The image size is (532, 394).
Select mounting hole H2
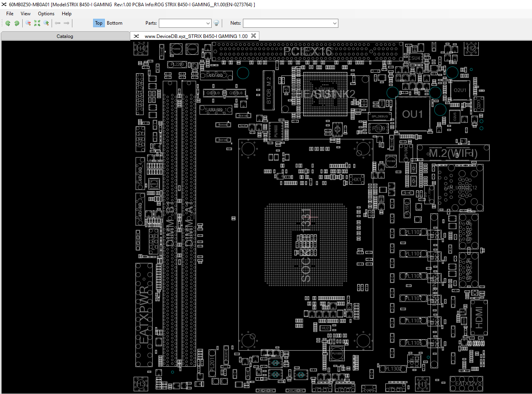click(x=471, y=48)
